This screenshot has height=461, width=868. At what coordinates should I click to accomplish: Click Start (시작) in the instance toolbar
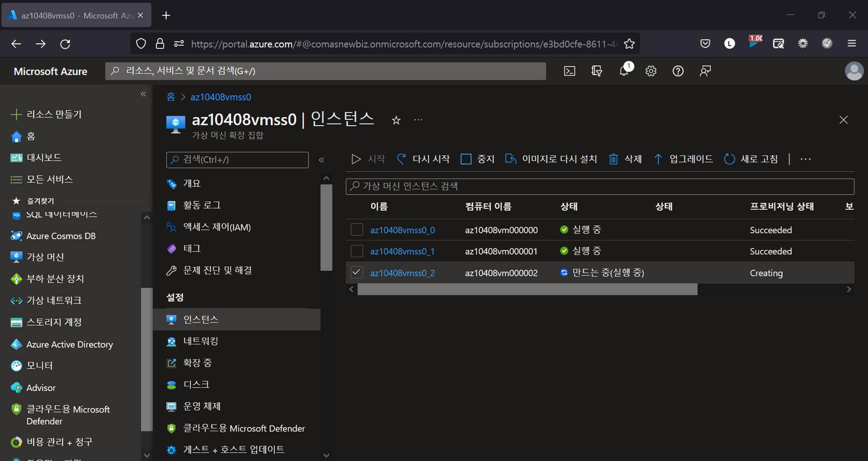pyautogui.click(x=368, y=159)
